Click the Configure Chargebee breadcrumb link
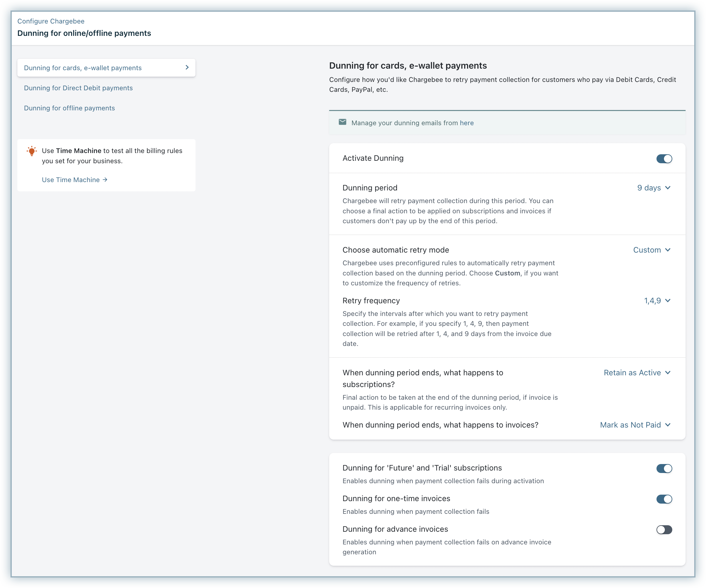This screenshot has width=706, height=588. pyautogui.click(x=51, y=21)
